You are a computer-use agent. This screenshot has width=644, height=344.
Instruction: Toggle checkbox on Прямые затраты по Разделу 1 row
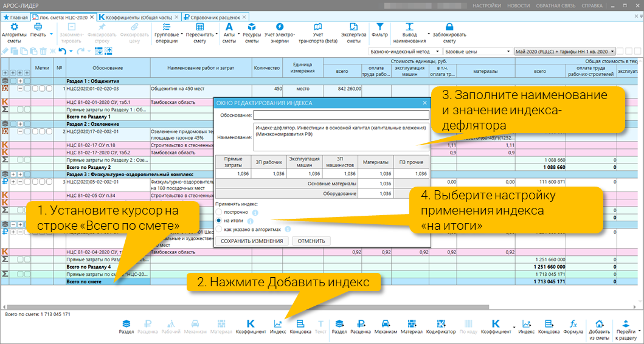coord(20,109)
